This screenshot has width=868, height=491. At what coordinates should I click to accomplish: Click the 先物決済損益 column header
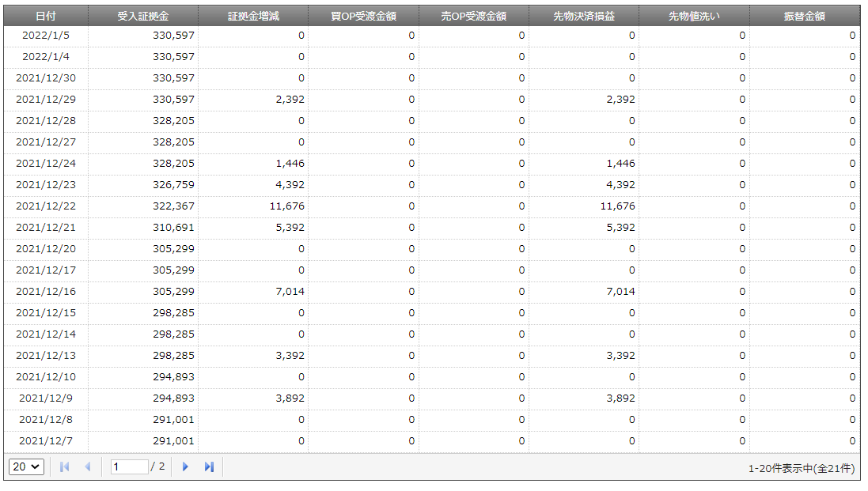click(x=584, y=16)
